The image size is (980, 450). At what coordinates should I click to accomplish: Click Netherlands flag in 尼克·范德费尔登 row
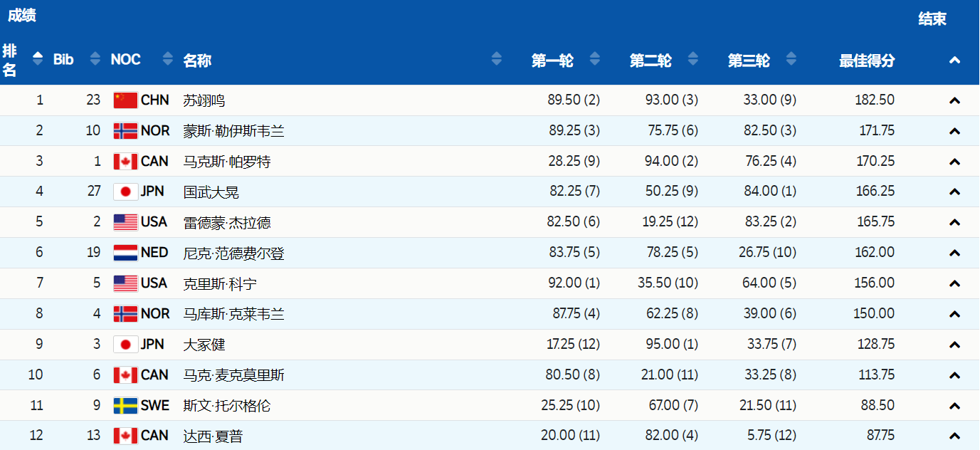pyautogui.click(x=125, y=253)
